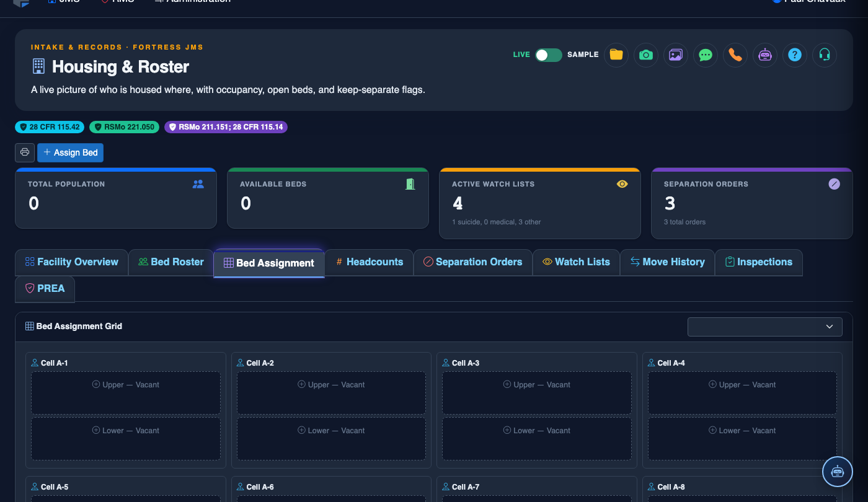Click the Active Watch Lists card
Image resolution: width=868 pixels, height=502 pixels.
tap(539, 203)
